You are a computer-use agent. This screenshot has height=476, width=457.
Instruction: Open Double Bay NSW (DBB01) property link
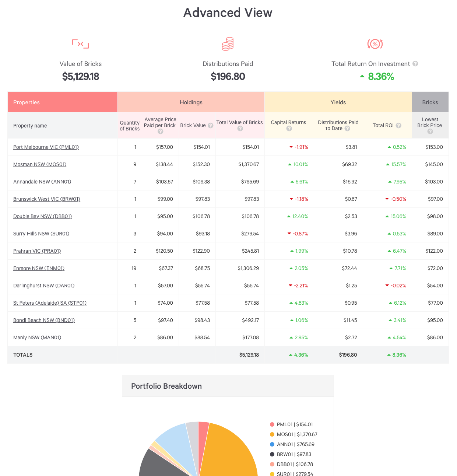click(x=42, y=216)
